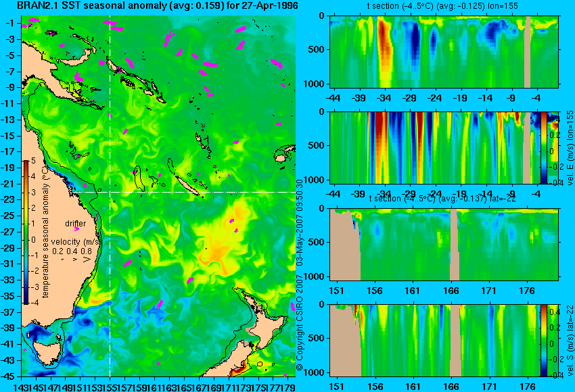Click the warm yellow anomaly patch near -29 latitude
This screenshot has height=392, width=575.
click(x=218, y=252)
